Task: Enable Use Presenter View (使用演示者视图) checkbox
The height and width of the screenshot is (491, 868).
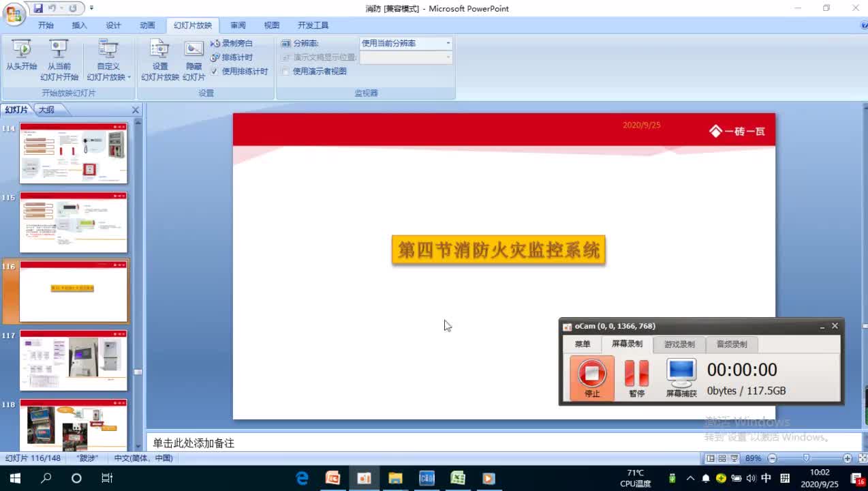Action: tap(285, 71)
